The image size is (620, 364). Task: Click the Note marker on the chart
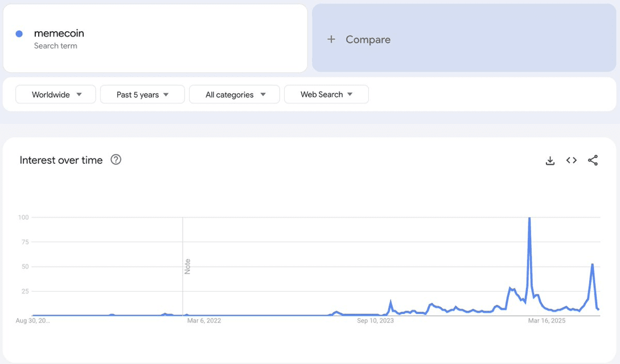(x=187, y=267)
